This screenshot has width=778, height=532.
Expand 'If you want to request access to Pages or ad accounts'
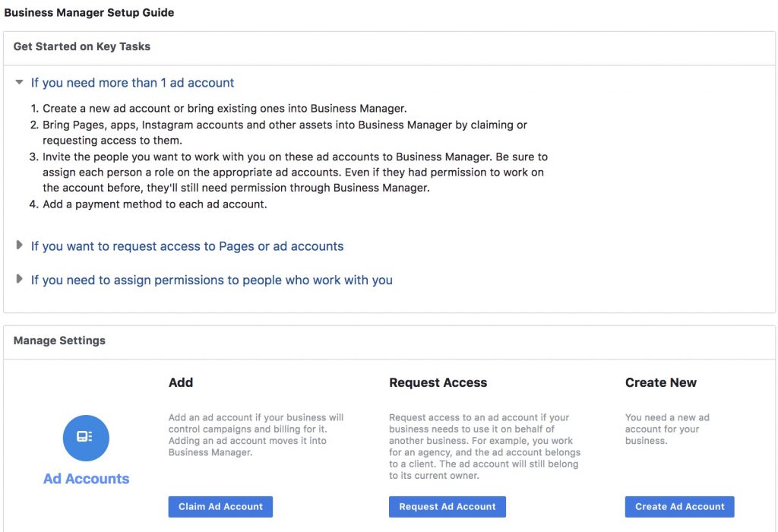19,245
